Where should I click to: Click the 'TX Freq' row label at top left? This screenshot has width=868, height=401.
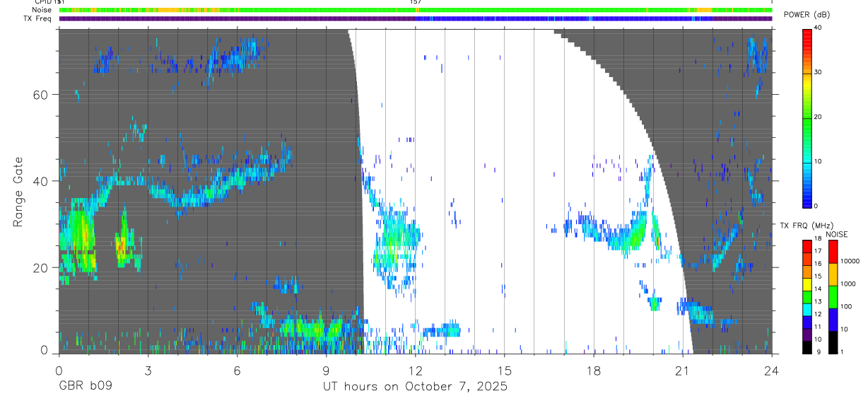pos(39,18)
